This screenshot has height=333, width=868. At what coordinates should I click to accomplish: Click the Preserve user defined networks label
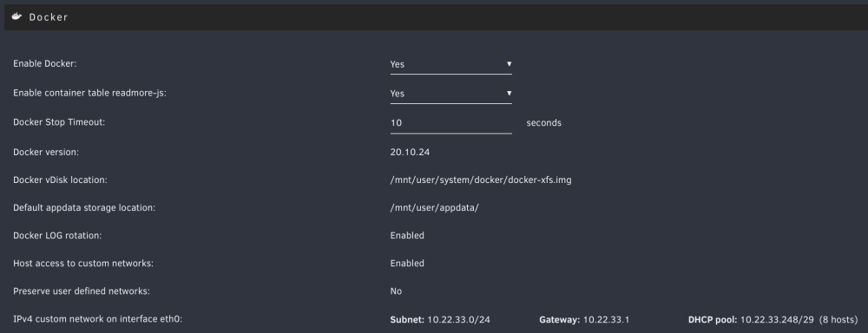[82, 291]
